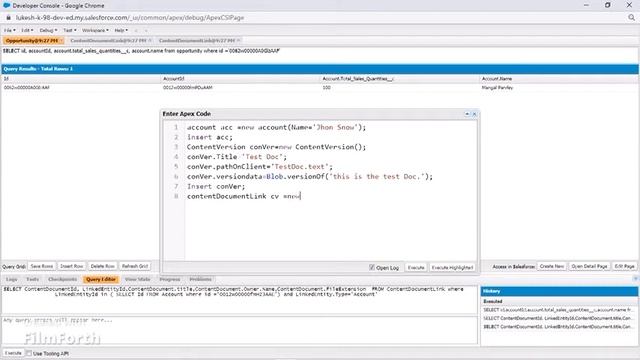Viewport: 640px width, 360px height.
Task: Close the second ContentDocument query tab
Action: pos(150,40)
